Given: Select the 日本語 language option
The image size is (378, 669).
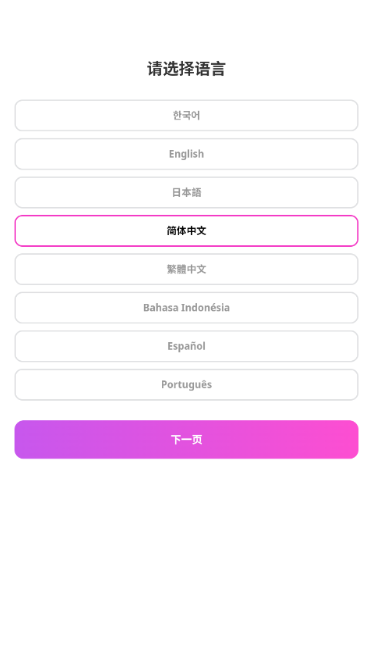Looking at the screenshot, I should [186, 192].
